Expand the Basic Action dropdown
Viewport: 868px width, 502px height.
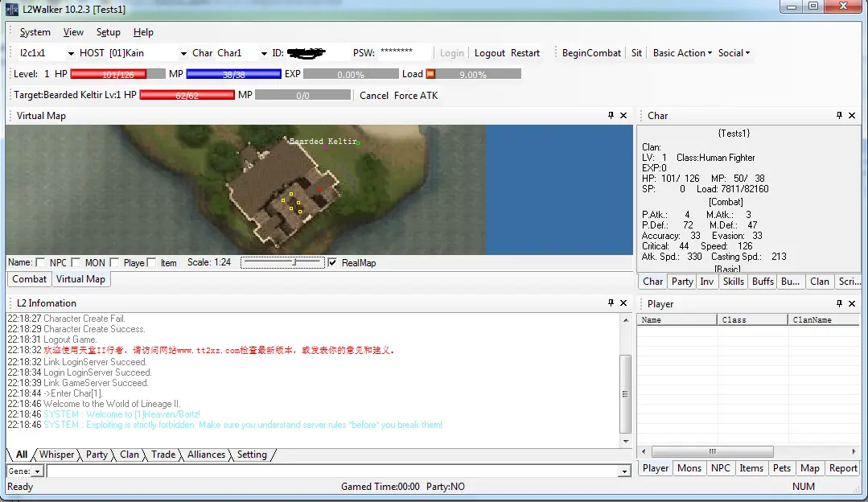click(682, 53)
